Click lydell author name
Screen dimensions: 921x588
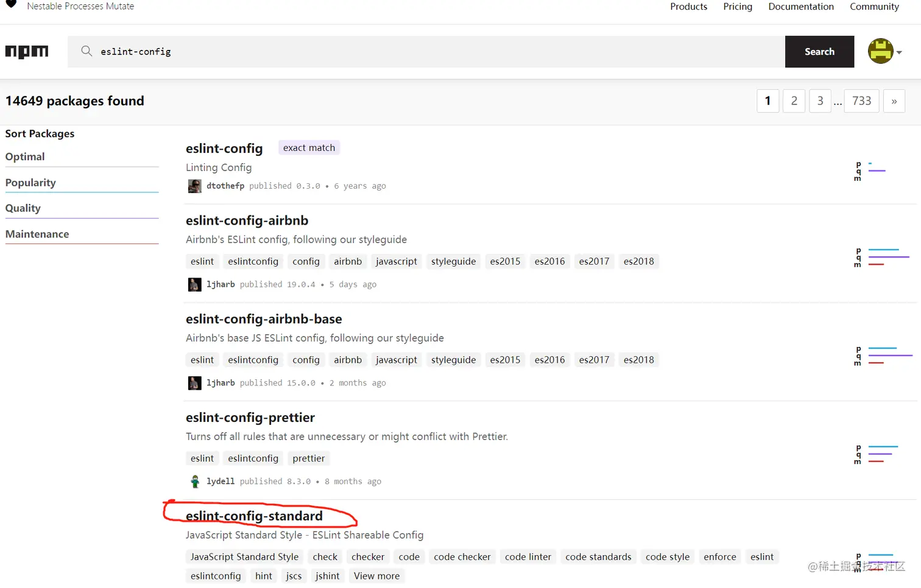coord(221,481)
